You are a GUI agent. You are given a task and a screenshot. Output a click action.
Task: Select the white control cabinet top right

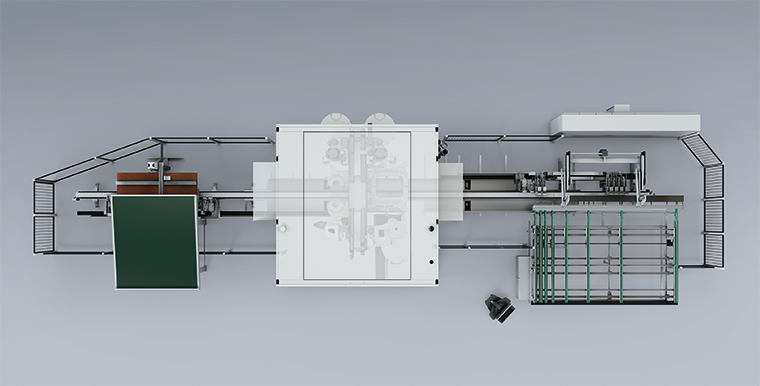pyautogui.click(x=625, y=124)
